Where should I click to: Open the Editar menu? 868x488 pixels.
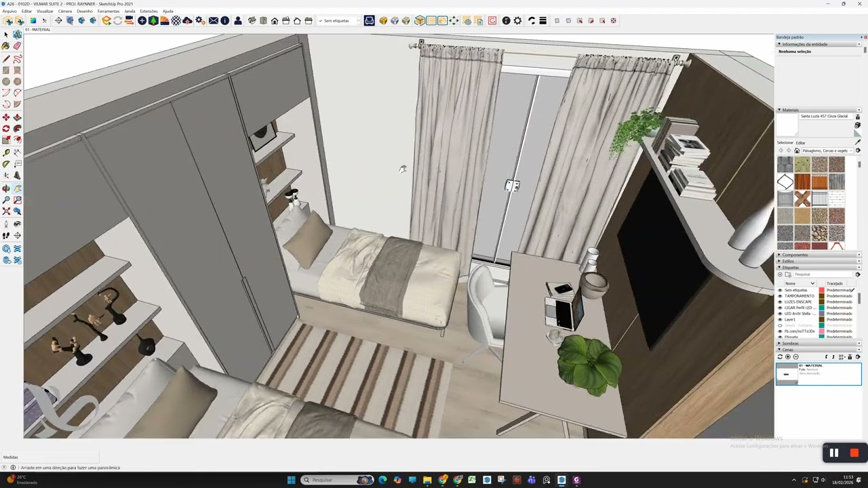click(26, 12)
